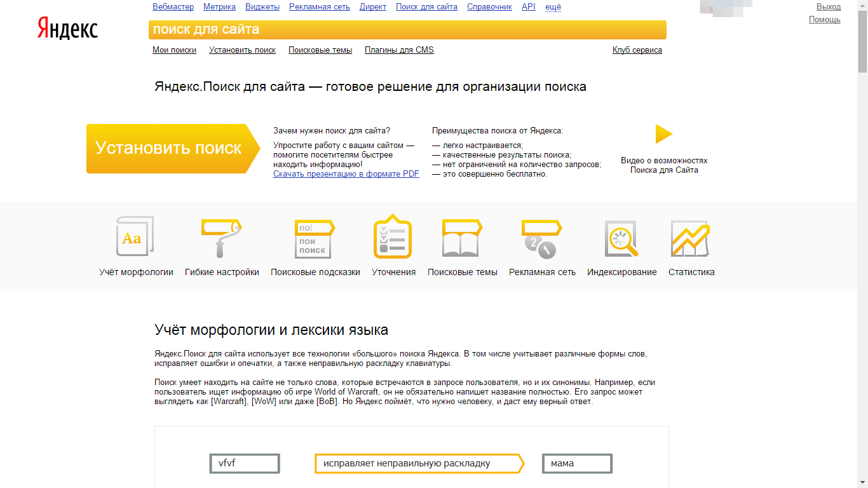Open Плагины для CMS menu item
The image size is (868, 488).
(399, 50)
